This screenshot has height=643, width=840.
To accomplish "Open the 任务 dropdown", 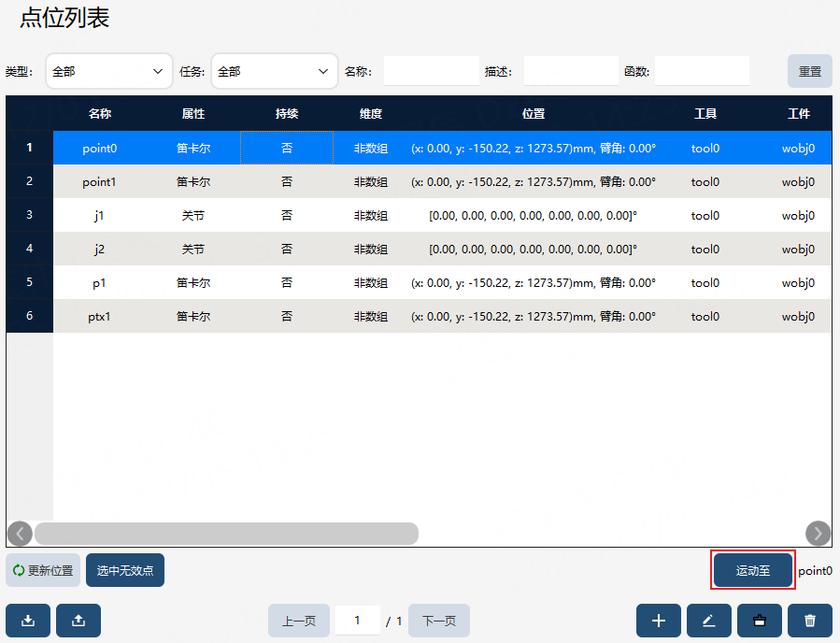I will pyautogui.click(x=275, y=71).
